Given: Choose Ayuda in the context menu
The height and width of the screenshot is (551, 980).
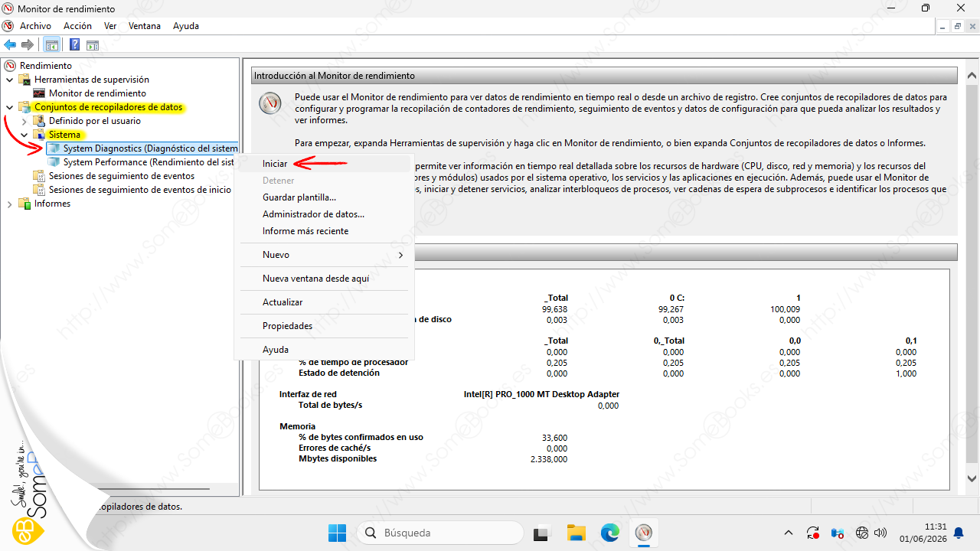Looking at the screenshot, I should tap(324, 350).
